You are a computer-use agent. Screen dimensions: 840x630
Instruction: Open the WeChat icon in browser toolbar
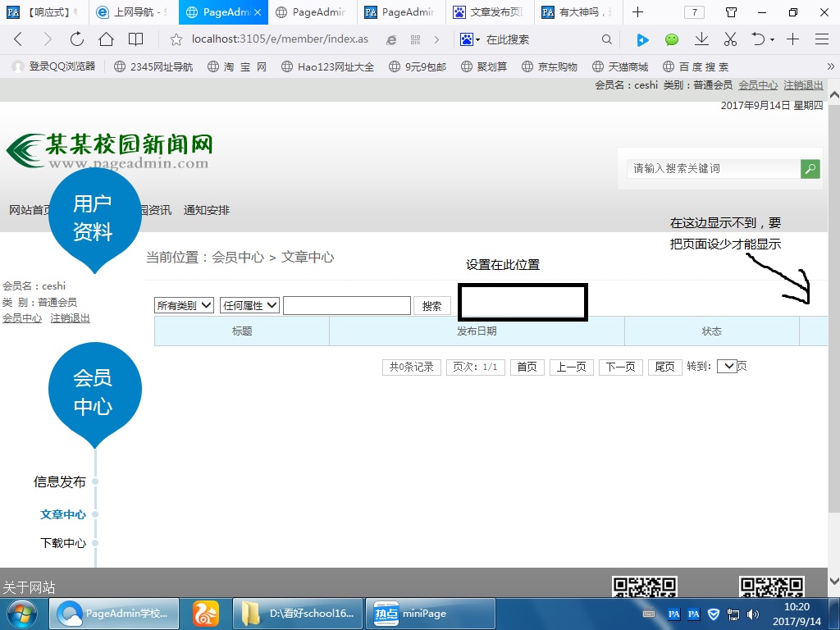[x=672, y=39]
